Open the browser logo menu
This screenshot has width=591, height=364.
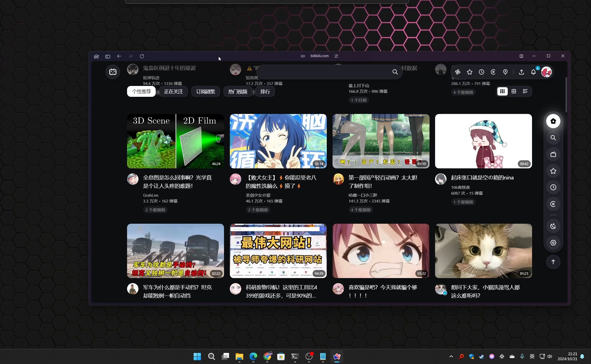(x=96, y=56)
